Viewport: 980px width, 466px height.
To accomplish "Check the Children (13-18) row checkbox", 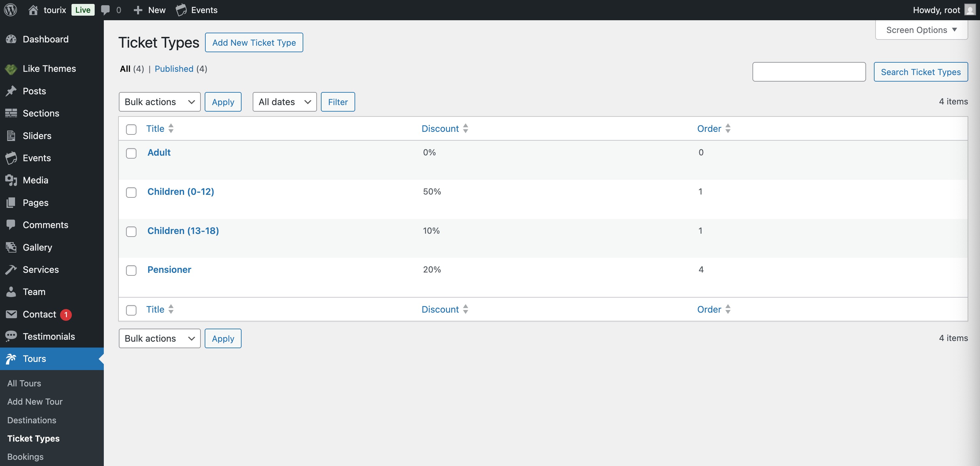I will tap(131, 232).
